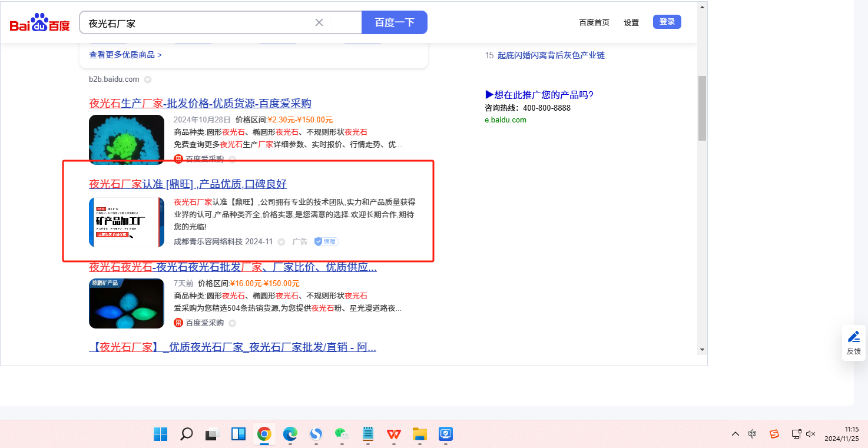Click the 保障 shield badge on the ad
Image resolution: width=868 pixels, height=448 pixels.
point(326,241)
